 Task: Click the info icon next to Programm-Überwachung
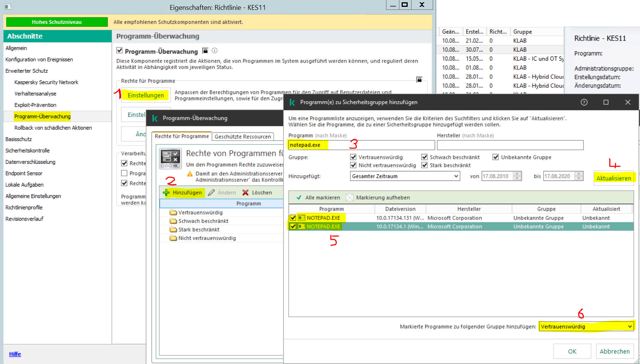click(x=214, y=51)
